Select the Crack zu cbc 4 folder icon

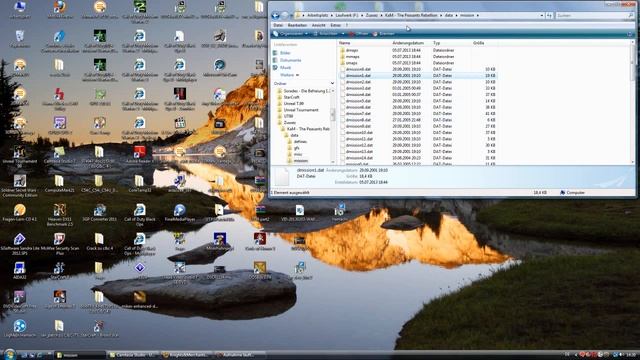99,242
